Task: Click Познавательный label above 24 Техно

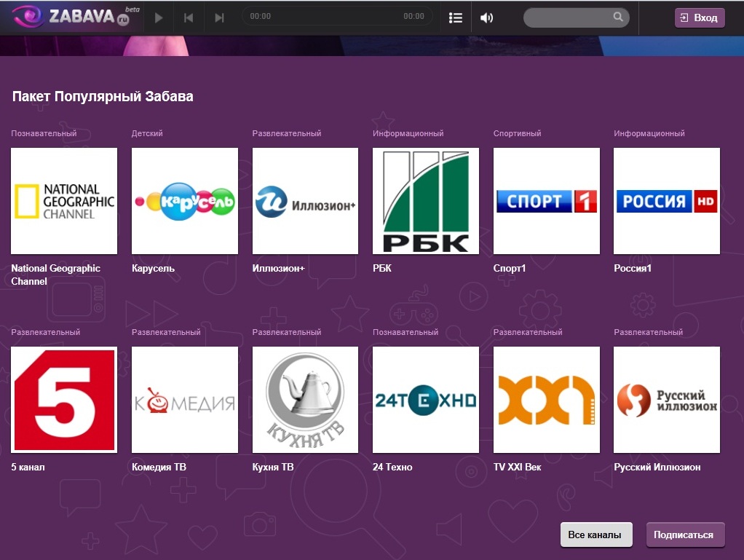Action: pyautogui.click(x=405, y=332)
